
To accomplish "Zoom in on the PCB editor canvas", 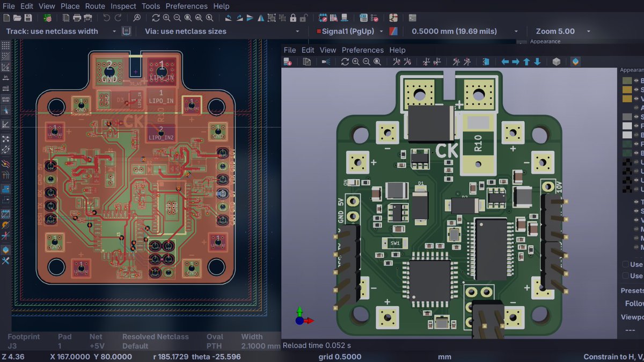I will point(166,18).
